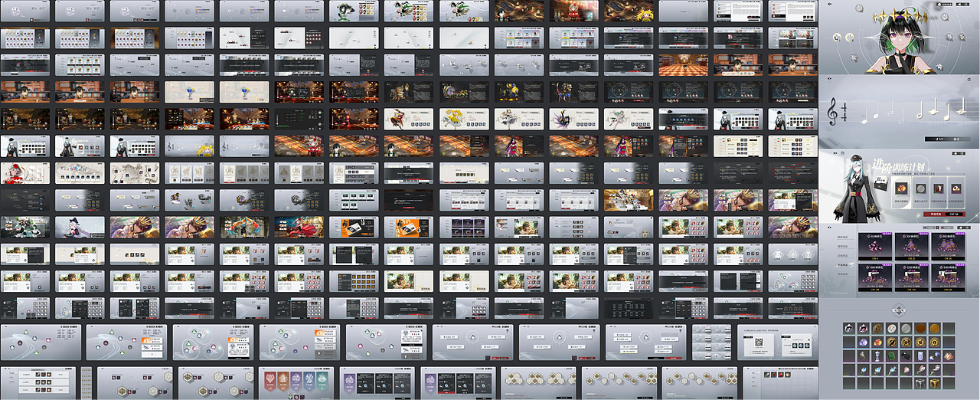
Task: Select the 6480 gems shop pack
Action: click(948, 278)
